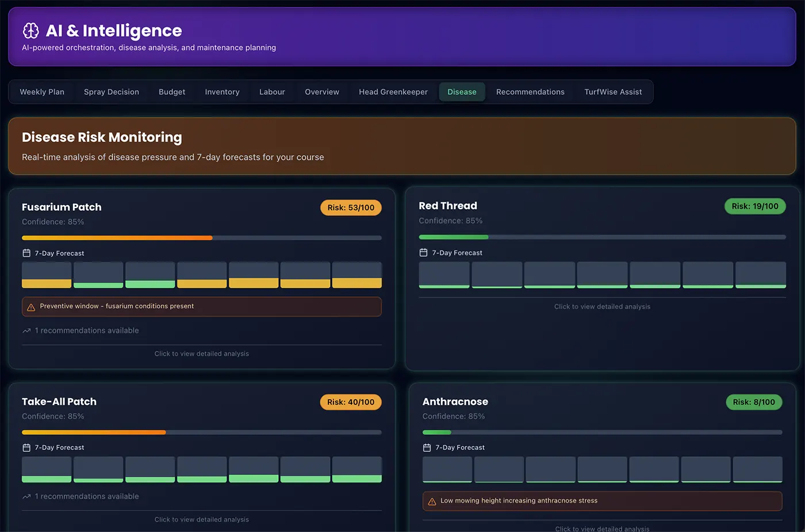Click the warning triangle in the fusarium alert

click(x=32, y=306)
